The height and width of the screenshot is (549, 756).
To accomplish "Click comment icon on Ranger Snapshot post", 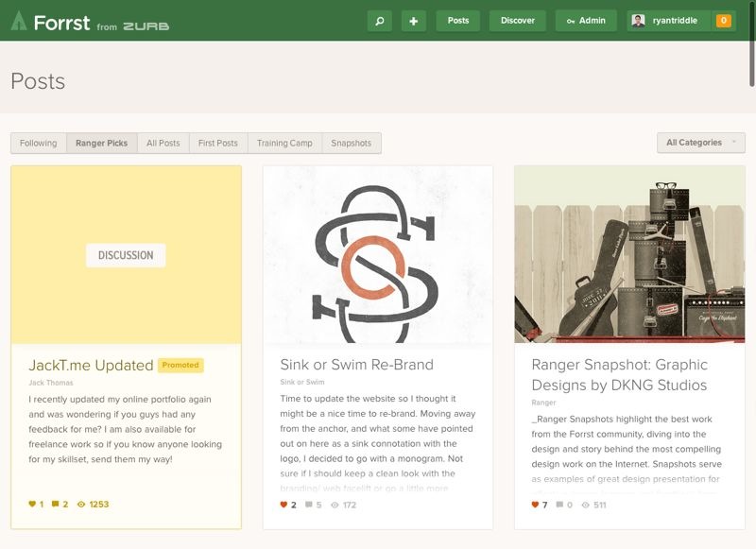I will [x=559, y=505].
